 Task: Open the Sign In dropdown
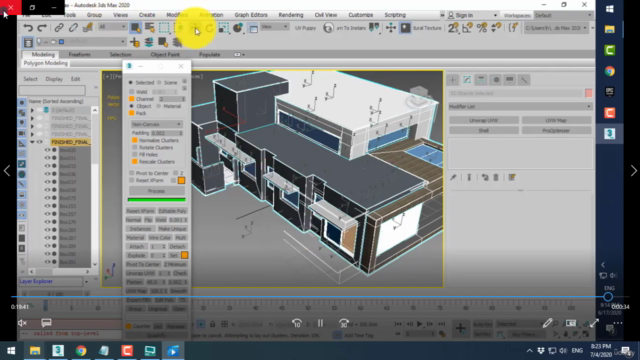tap(473, 15)
